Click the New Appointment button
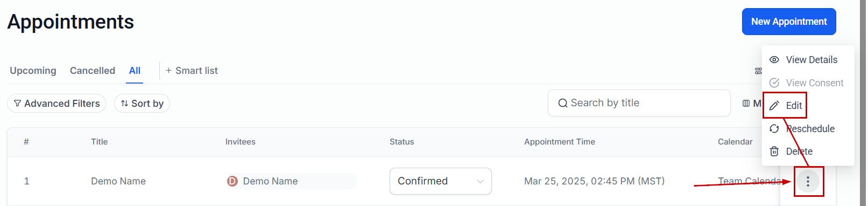 pos(789,22)
